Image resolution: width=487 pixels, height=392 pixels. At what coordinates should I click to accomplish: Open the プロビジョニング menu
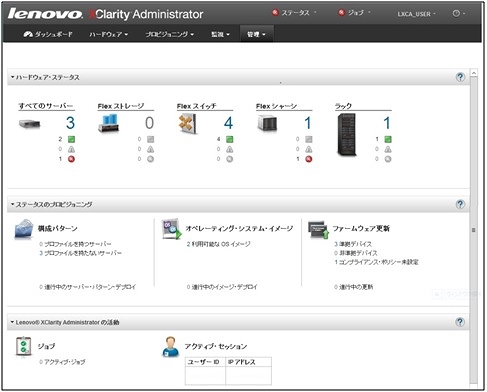(170, 34)
